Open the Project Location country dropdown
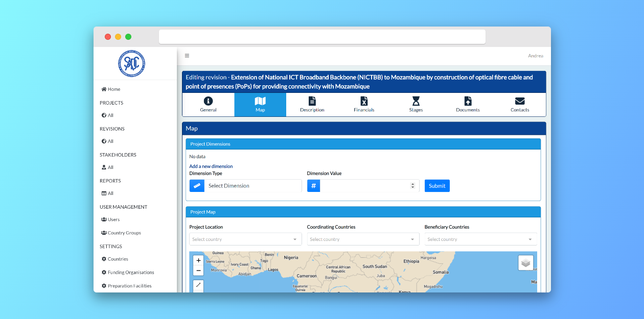The height and width of the screenshot is (319, 644). click(x=245, y=239)
